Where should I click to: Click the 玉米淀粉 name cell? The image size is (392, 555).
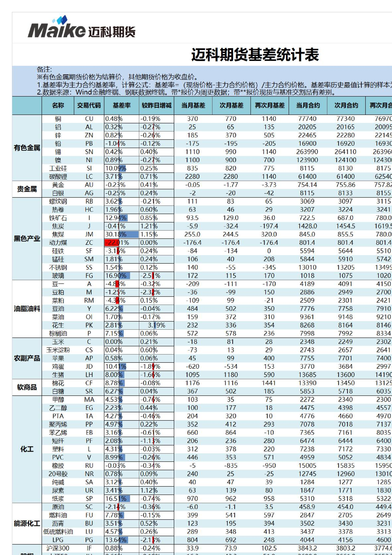pyautogui.click(x=58, y=350)
